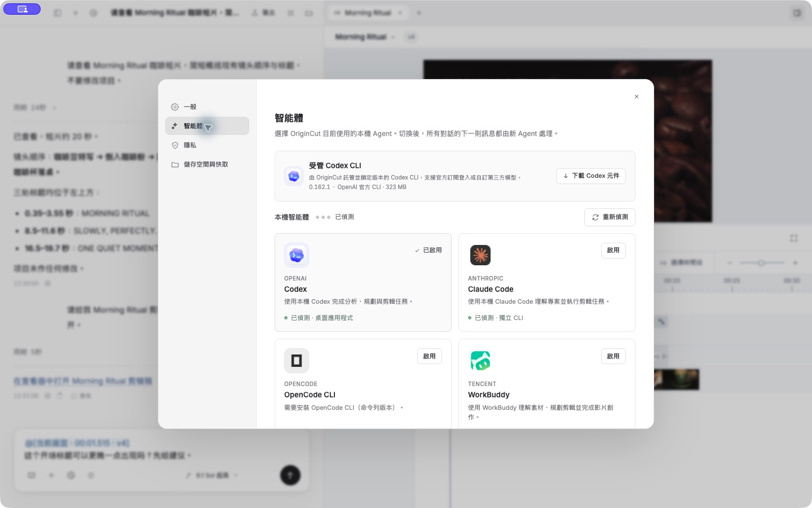Click the download arrow in Codex 元件 button
Image resolution: width=812 pixels, height=508 pixels.
pos(566,176)
